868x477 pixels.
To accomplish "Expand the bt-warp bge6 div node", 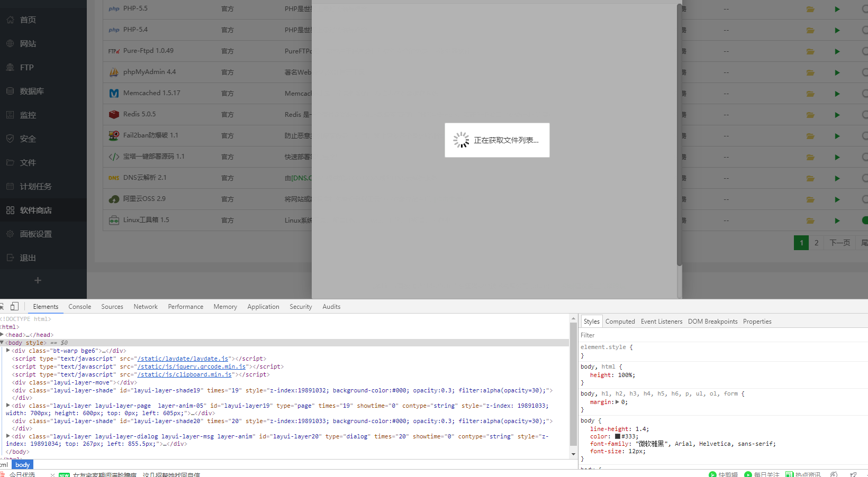I will tap(8, 351).
